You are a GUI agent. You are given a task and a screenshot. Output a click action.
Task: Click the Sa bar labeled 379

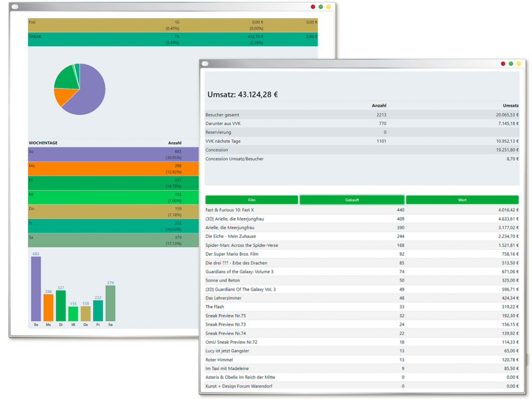(x=110, y=303)
